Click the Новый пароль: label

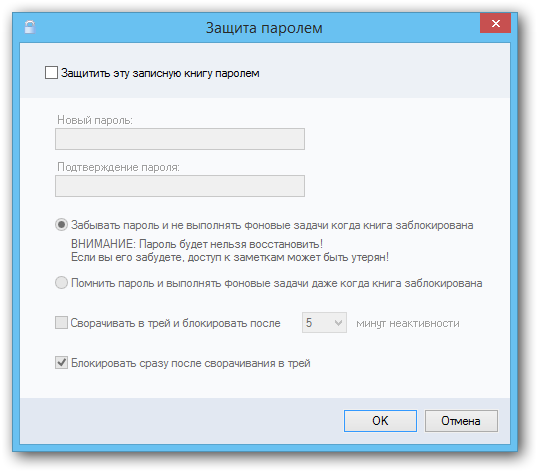tap(95, 120)
